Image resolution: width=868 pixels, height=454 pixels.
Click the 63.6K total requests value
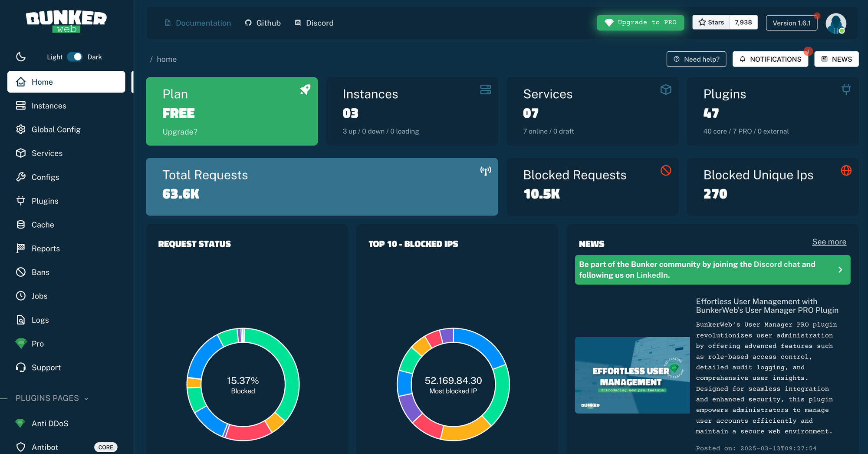coord(181,194)
